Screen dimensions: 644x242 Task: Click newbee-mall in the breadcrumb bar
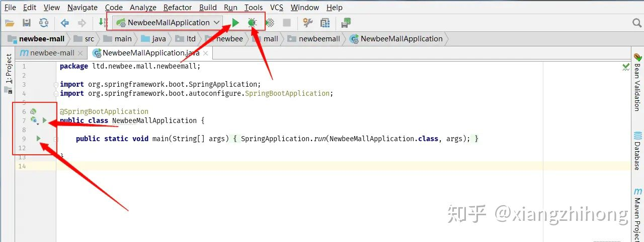tap(36, 39)
